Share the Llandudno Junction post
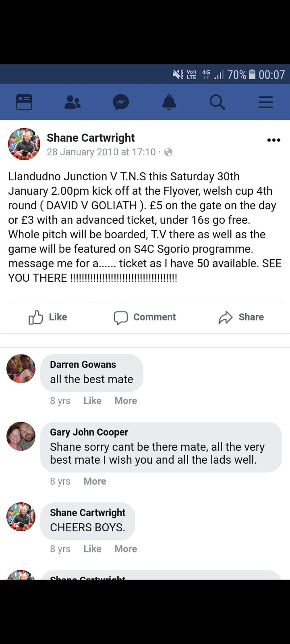The width and height of the screenshot is (290, 644). point(241,317)
